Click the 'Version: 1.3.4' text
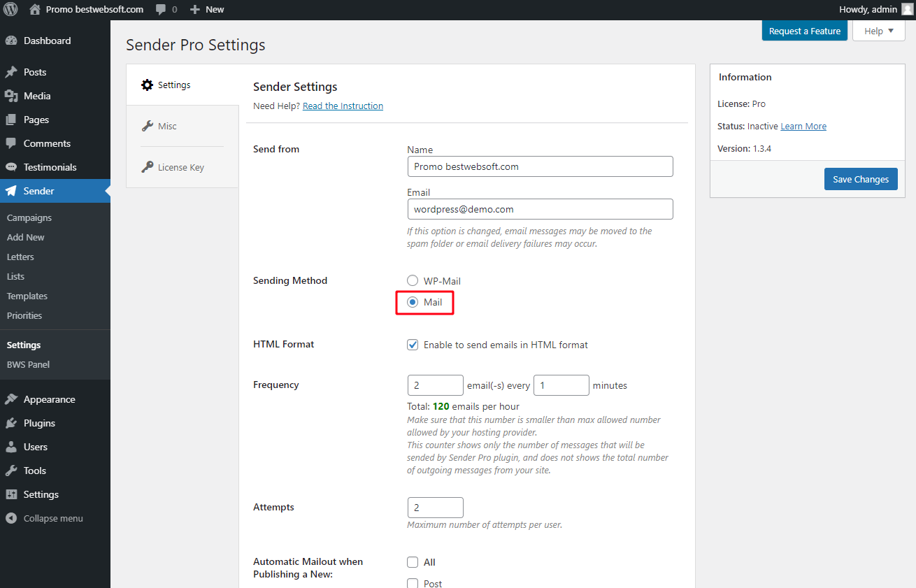Screen dimensions: 916x588 coord(744,149)
